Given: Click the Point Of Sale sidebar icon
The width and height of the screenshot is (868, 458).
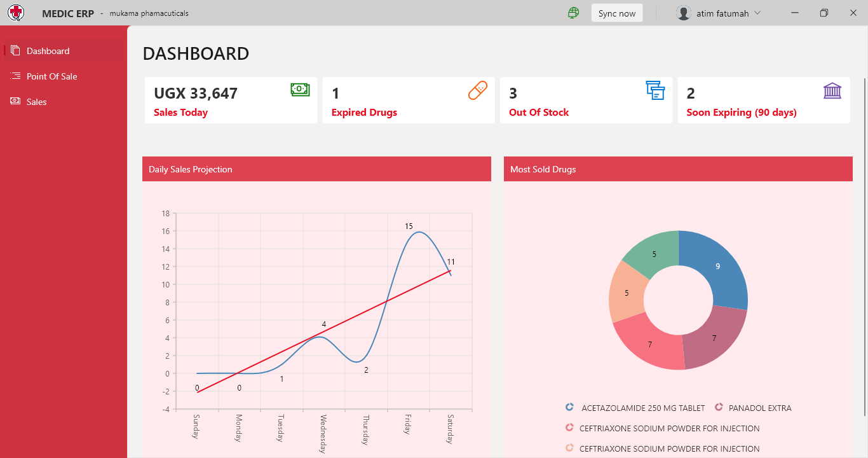Looking at the screenshot, I should pos(15,76).
